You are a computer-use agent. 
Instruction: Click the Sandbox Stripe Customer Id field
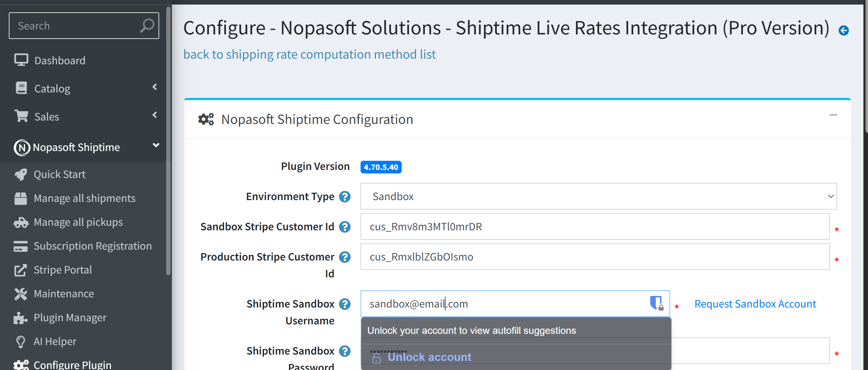pos(595,226)
